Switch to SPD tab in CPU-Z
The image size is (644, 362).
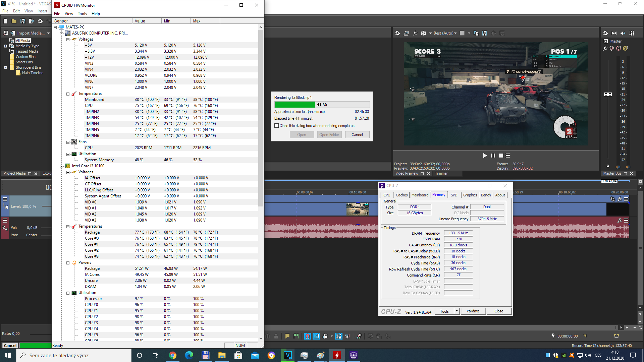point(454,195)
